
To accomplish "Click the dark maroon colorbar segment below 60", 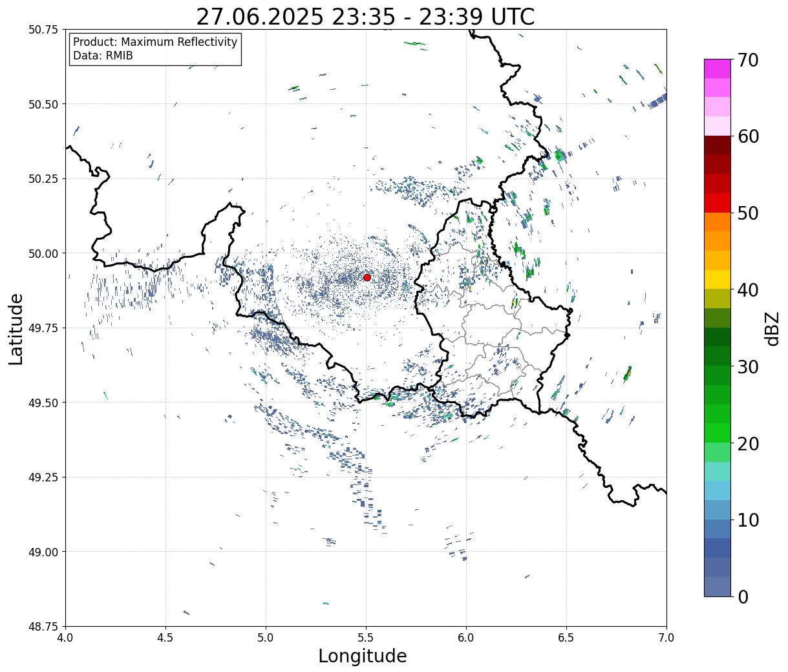I will pos(717,145).
